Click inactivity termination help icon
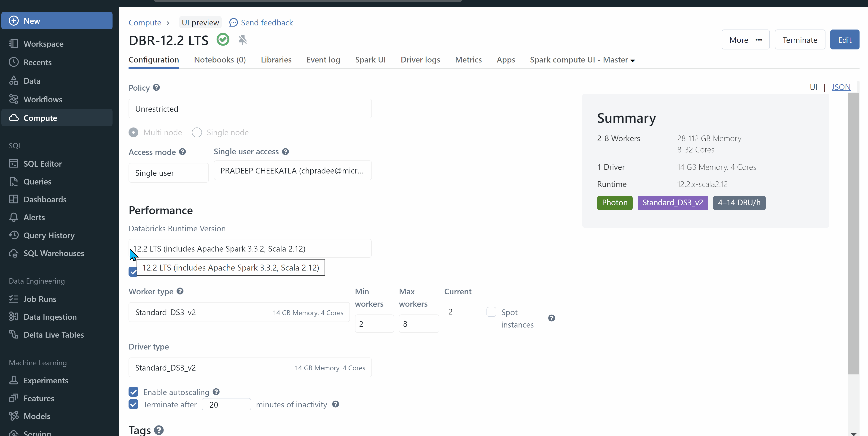 tap(335, 404)
